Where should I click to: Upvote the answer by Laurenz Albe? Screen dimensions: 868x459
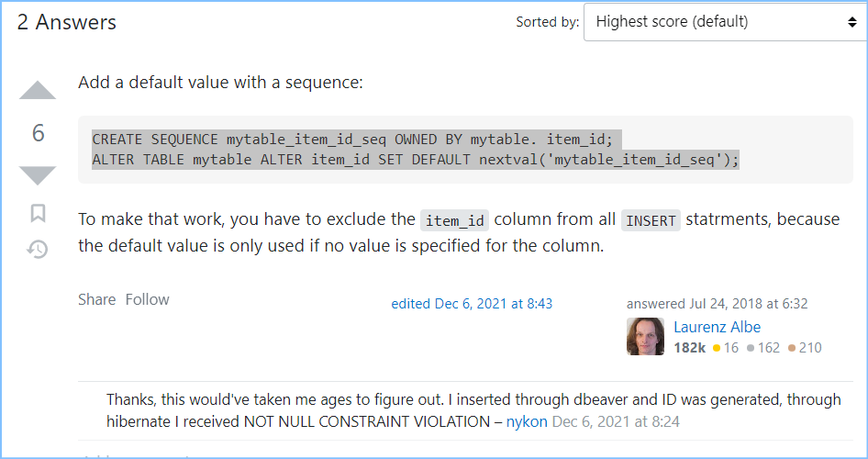[38, 91]
